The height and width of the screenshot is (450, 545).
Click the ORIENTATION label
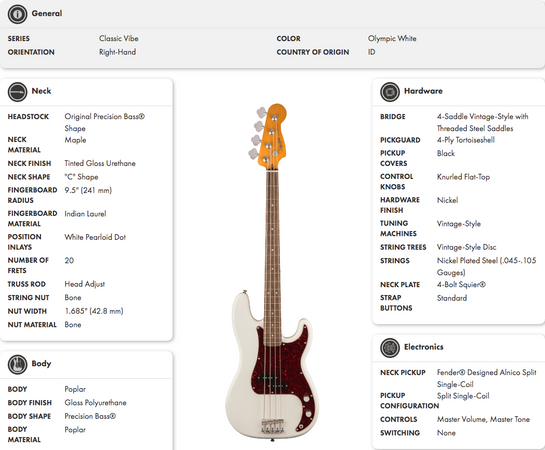point(31,52)
